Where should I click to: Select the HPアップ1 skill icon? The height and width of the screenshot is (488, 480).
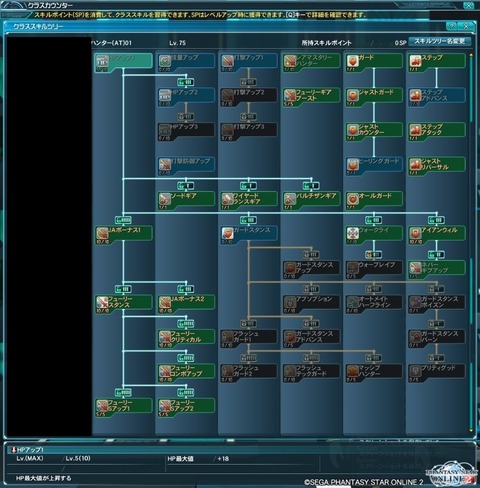(102, 62)
